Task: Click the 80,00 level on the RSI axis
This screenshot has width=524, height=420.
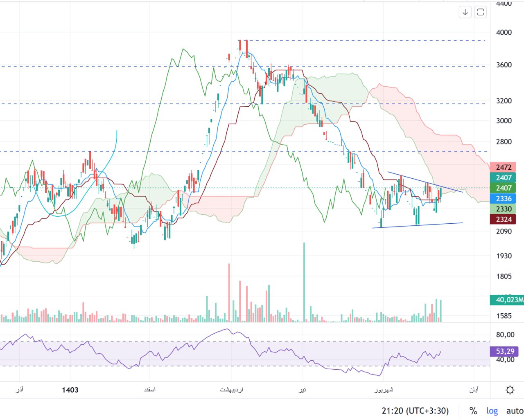Action: pyautogui.click(x=505, y=335)
